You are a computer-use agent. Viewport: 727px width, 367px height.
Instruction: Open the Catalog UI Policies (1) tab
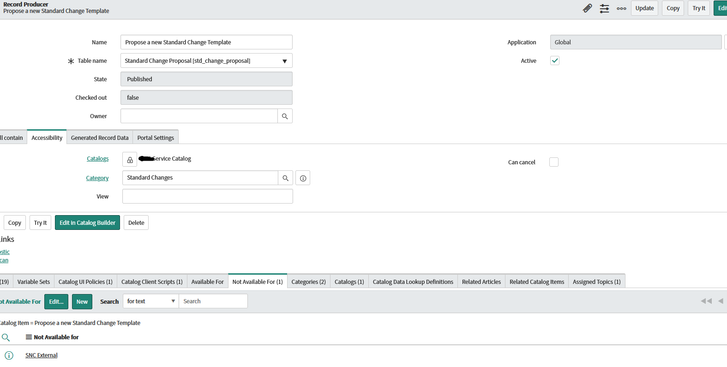[85, 282]
